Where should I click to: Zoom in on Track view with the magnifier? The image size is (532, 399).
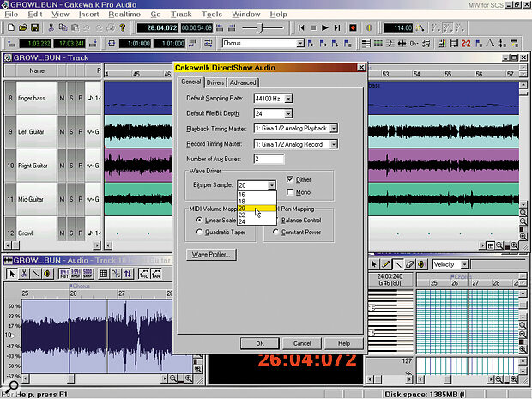click(x=514, y=245)
